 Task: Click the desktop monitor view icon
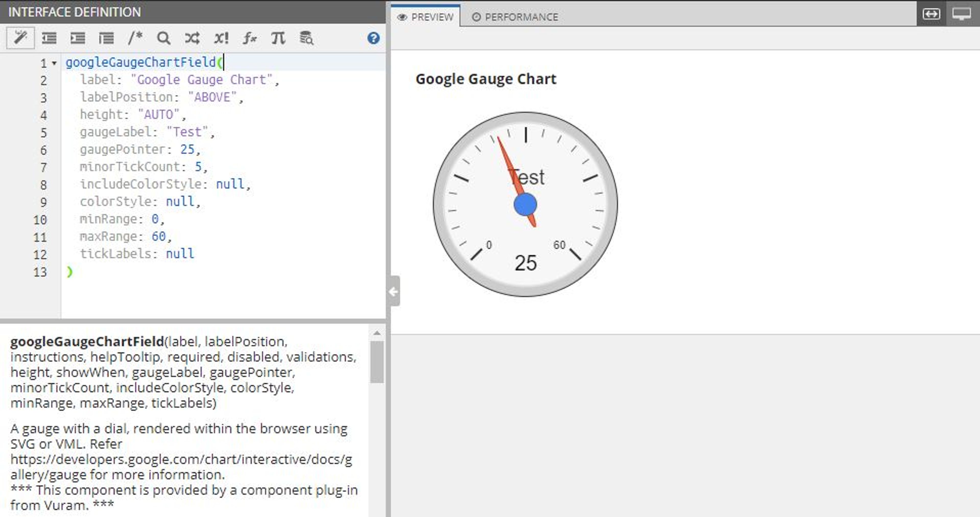[x=961, y=14]
